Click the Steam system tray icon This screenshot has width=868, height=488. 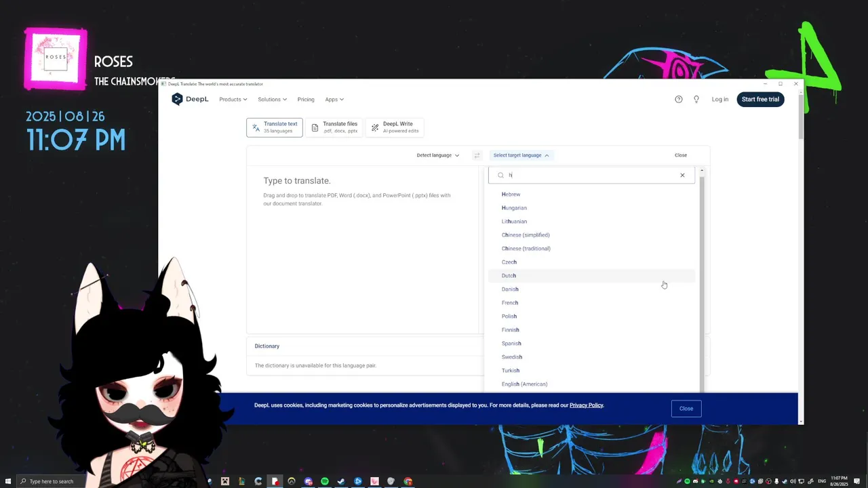point(785,481)
